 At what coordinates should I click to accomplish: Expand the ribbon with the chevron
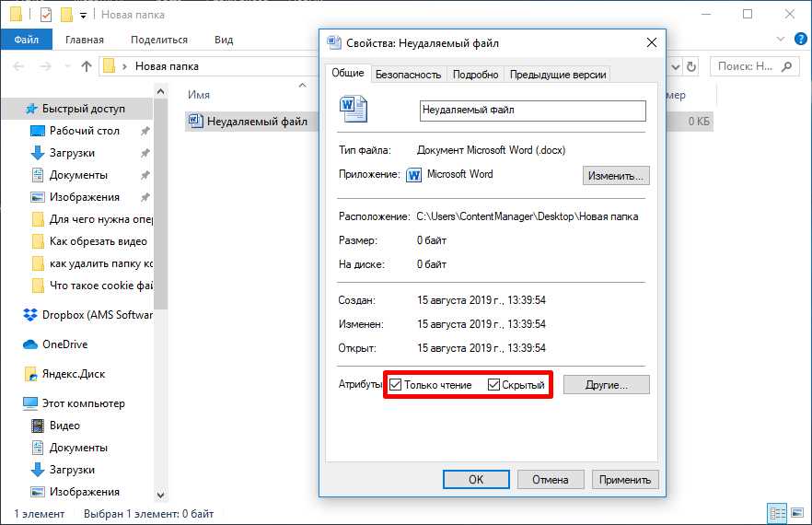pyautogui.click(x=781, y=39)
